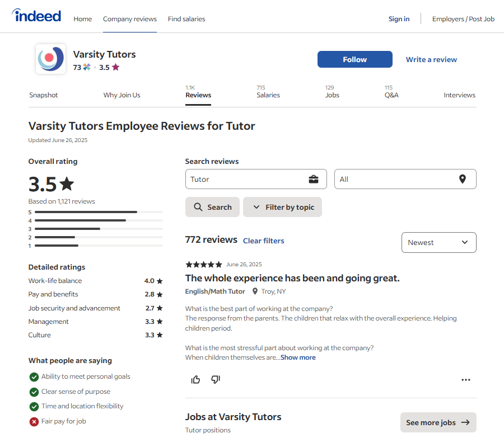Clear filters for the reviews list
The image size is (504, 438).
pyautogui.click(x=263, y=241)
